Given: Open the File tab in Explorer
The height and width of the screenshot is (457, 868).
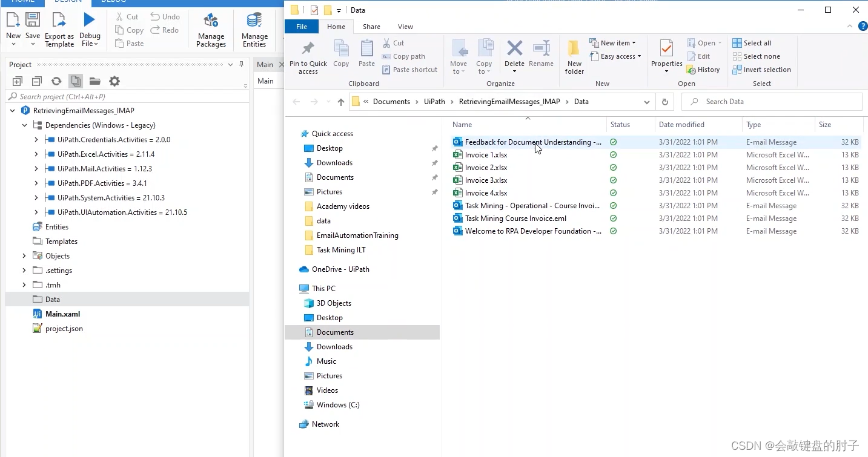Looking at the screenshot, I should 302,27.
